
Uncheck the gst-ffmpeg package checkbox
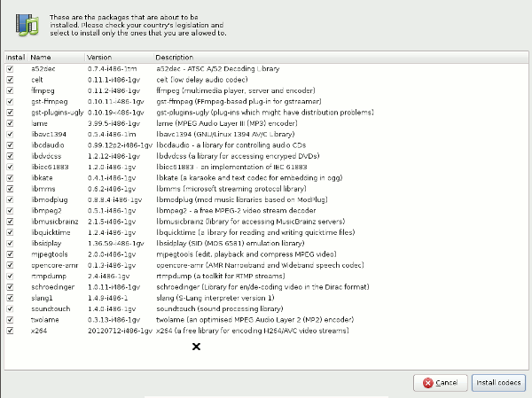tap(10, 101)
